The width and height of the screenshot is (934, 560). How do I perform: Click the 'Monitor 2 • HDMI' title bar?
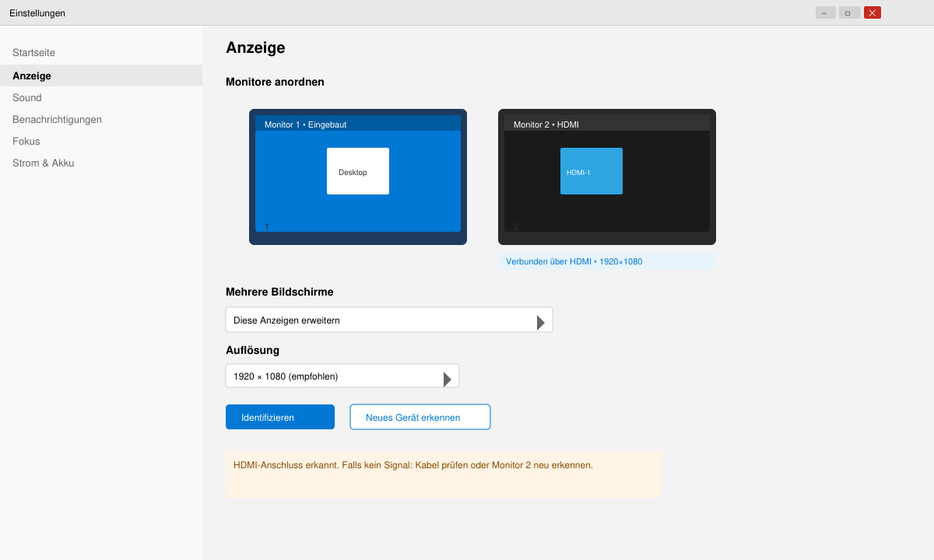[x=607, y=123]
